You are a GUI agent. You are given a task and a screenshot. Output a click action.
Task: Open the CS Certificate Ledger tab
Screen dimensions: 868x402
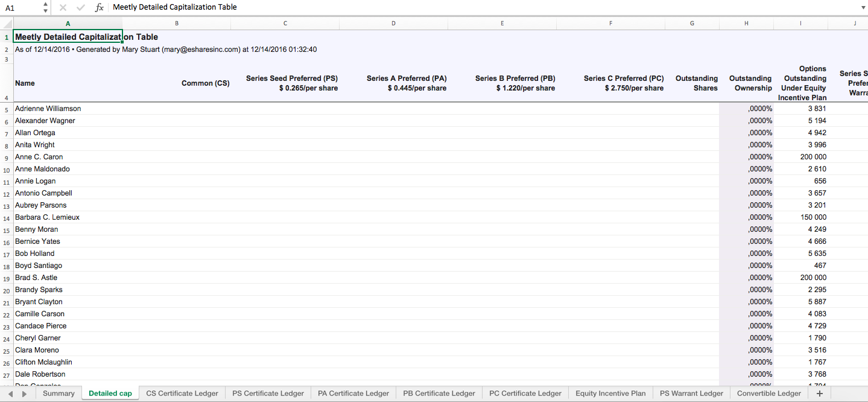[x=182, y=394]
